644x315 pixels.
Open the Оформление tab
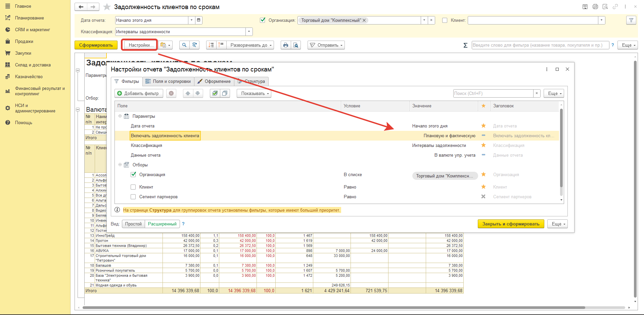(214, 81)
